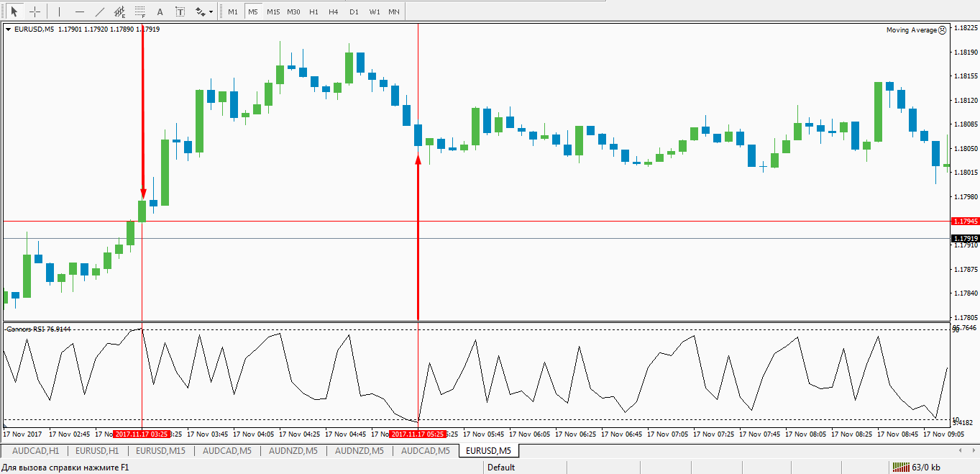The image size is (980, 474).
Task: Switch chart to D1 daily timeframe
Action: [354, 12]
